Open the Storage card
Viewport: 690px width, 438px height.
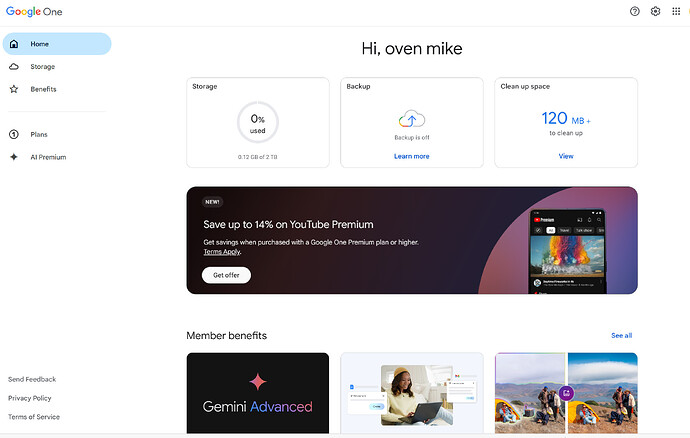[258, 122]
